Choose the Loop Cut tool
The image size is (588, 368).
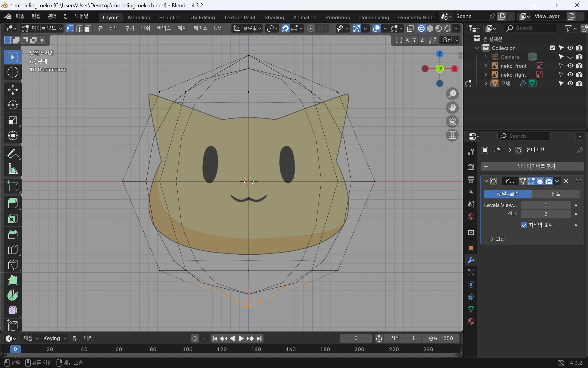[13, 249]
